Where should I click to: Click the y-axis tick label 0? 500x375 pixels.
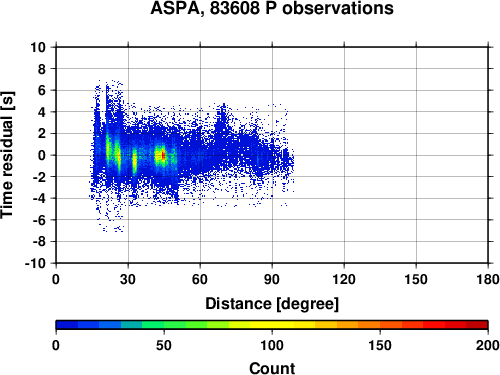click(x=42, y=155)
